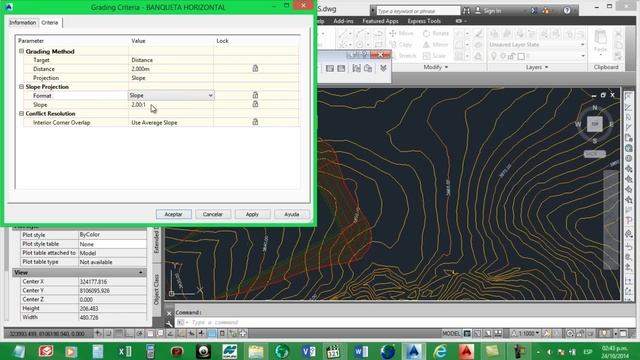Screen dimensions: 640x360
Task: Switch to the Information tab
Action: (x=23, y=22)
